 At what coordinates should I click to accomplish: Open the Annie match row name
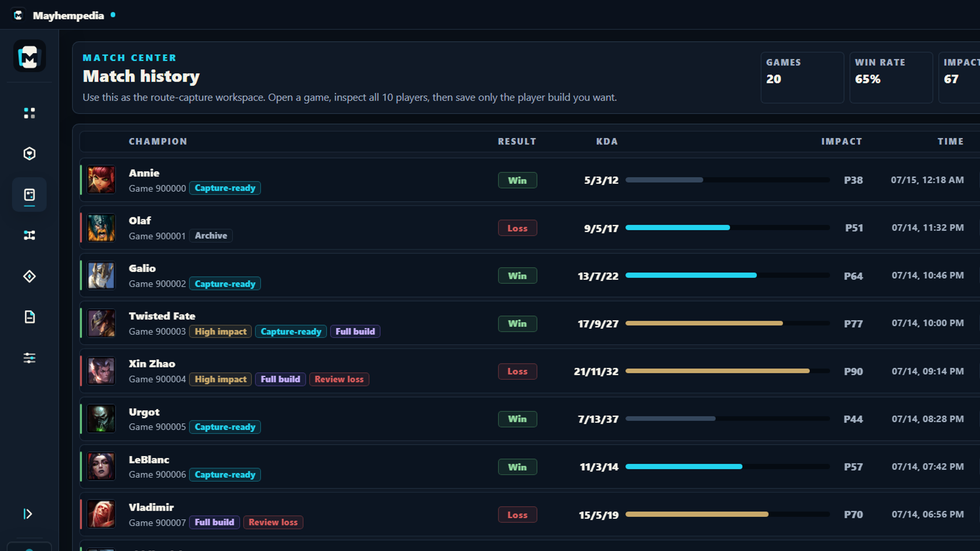[144, 173]
